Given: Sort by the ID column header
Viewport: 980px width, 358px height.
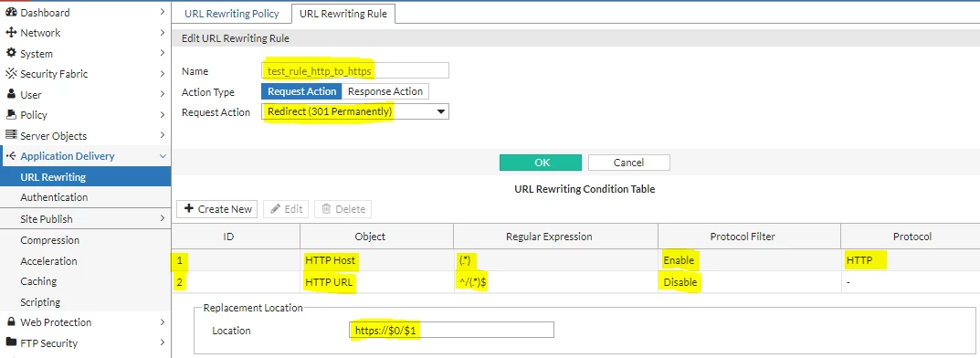Looking at the screenshot, I should click(236, 237).
